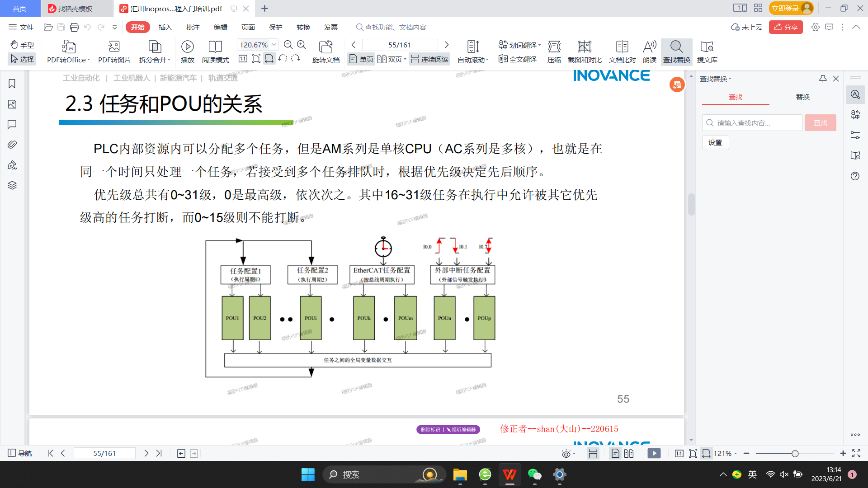This screenshot has width=868, height=488.
Task: Open the 转换 ribbon tab
Action: pos(303,27)
